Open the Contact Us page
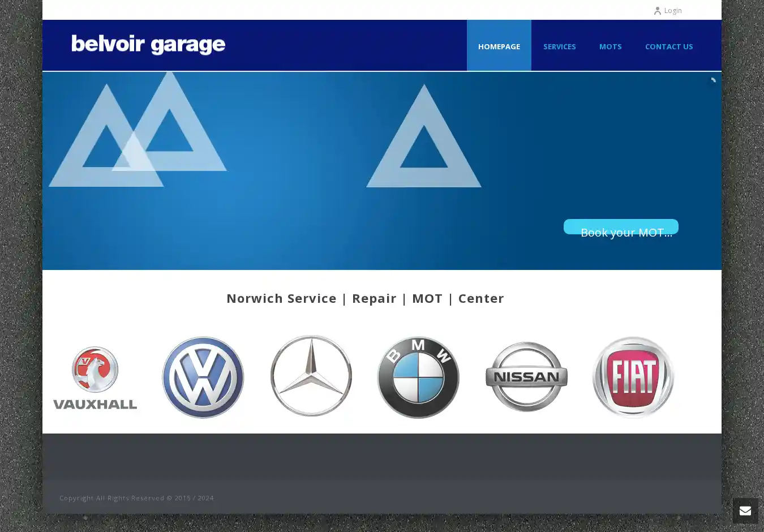The image size is (764, 532). click(x=668, y=46)
